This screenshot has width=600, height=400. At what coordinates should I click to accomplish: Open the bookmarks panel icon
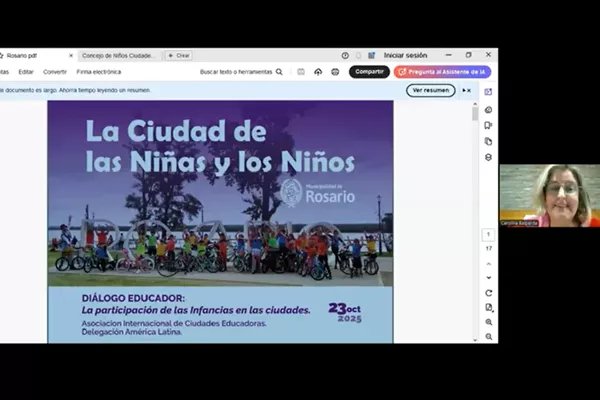pyautogui.click(x=488, y=126)
